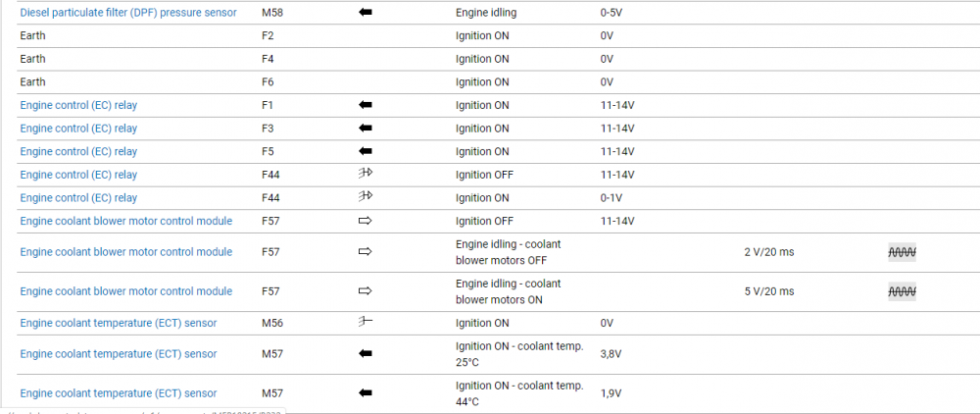Image resolution: width=980 pixels, height=414 pixels.
Task: Click the signal arrow icon in the M58 row
Action: click(367, 13)
